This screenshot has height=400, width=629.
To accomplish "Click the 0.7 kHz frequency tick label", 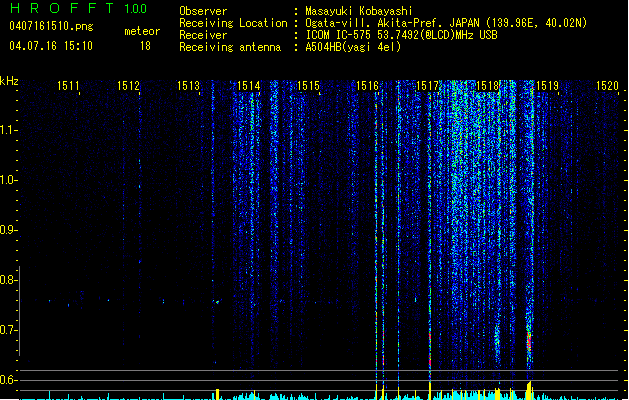I will coord(7,330).
